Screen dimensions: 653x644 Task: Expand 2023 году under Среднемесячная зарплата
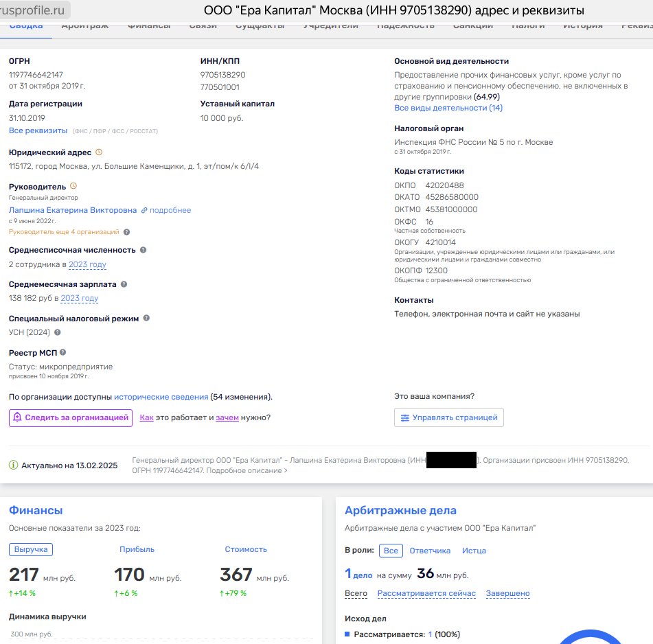[x=80, y=298]
